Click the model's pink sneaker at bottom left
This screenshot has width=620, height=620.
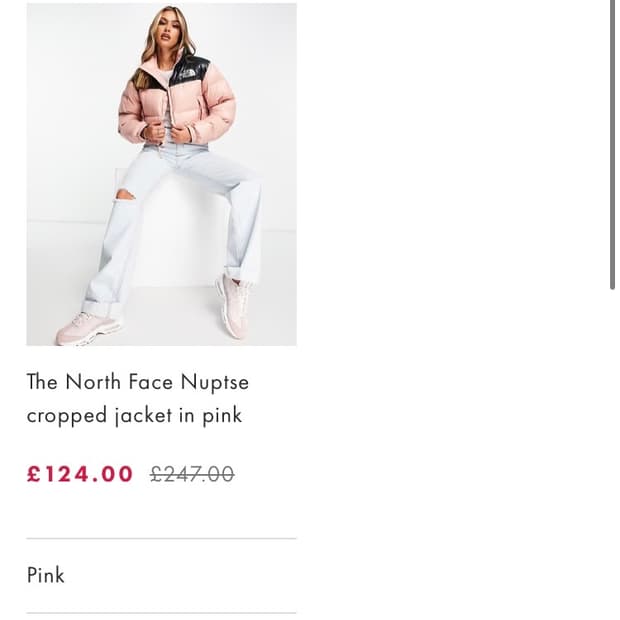tap(88, 328)
